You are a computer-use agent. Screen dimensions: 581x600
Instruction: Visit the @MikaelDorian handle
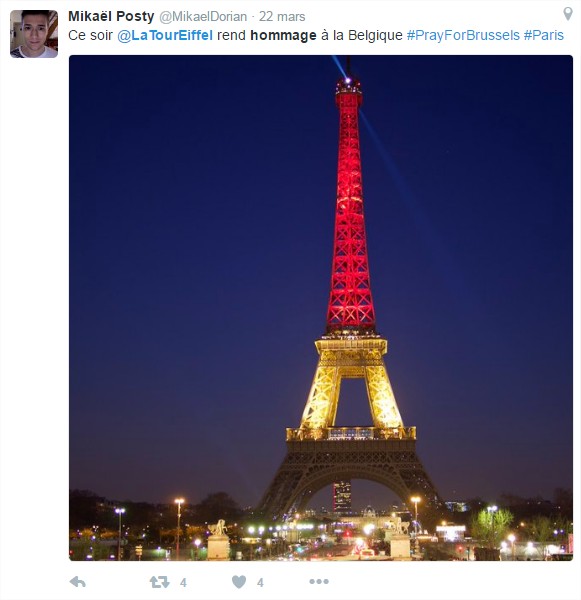click(203, 17)
